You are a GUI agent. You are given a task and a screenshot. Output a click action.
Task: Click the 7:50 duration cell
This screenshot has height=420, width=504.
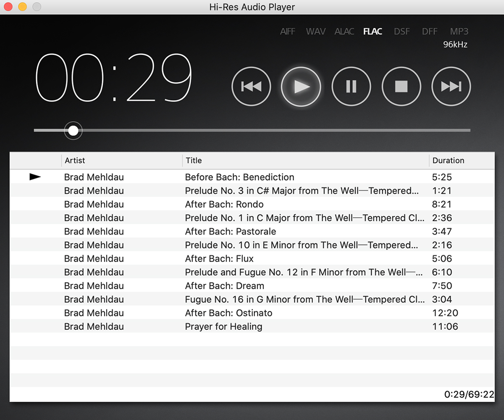tap(442, 286)
